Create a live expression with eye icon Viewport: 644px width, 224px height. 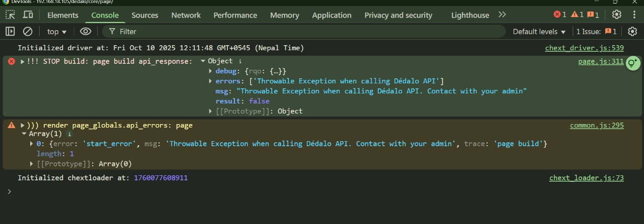pyautogui.click(x=86, y=32)
